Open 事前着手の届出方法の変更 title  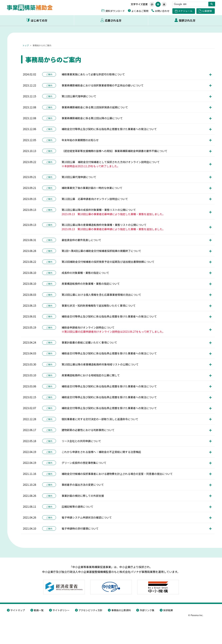click(x=83, y=485)
